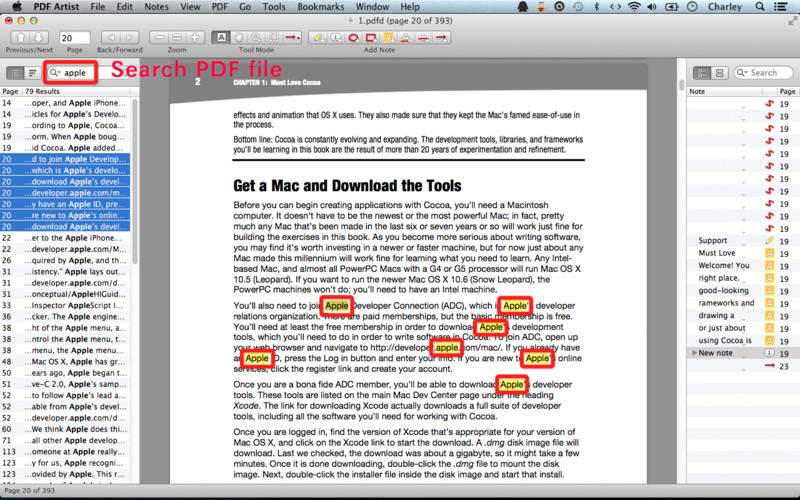
Task: Add a strikeout note
Action: [423, 38]
